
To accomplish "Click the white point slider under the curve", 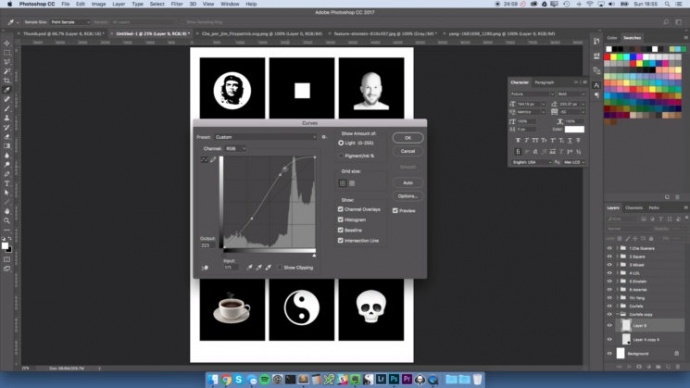I will 314,255.
